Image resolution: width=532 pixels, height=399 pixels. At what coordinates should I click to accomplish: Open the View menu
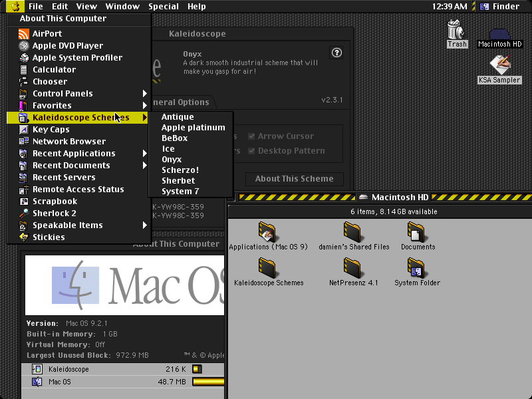coord(86,6)
